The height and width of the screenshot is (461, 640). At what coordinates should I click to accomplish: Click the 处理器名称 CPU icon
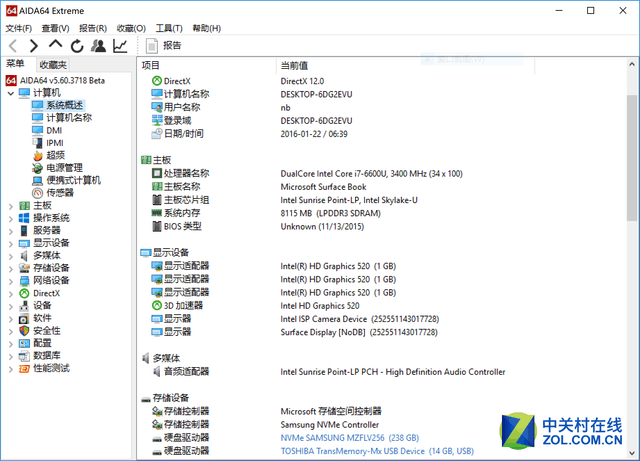(157, 173)
